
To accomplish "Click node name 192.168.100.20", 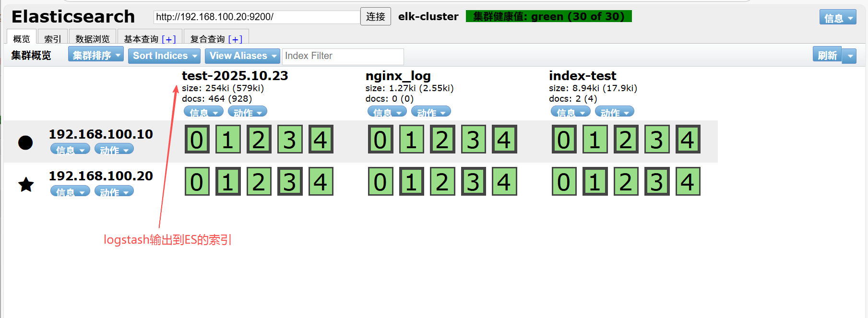I will (x=101, y=176).
